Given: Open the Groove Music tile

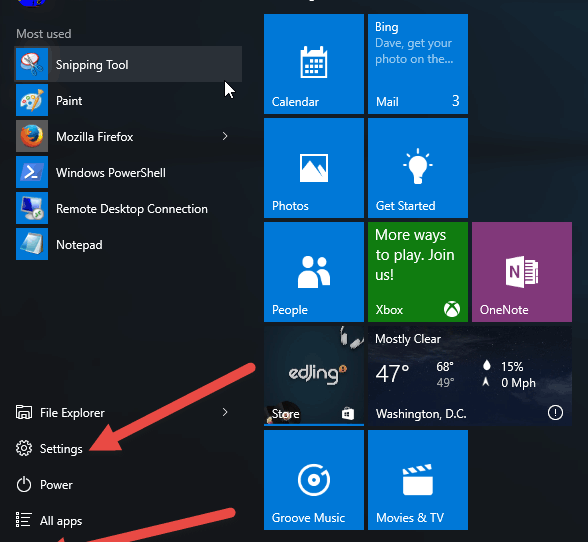Looking at the screenshot, I should coord(314,480).
